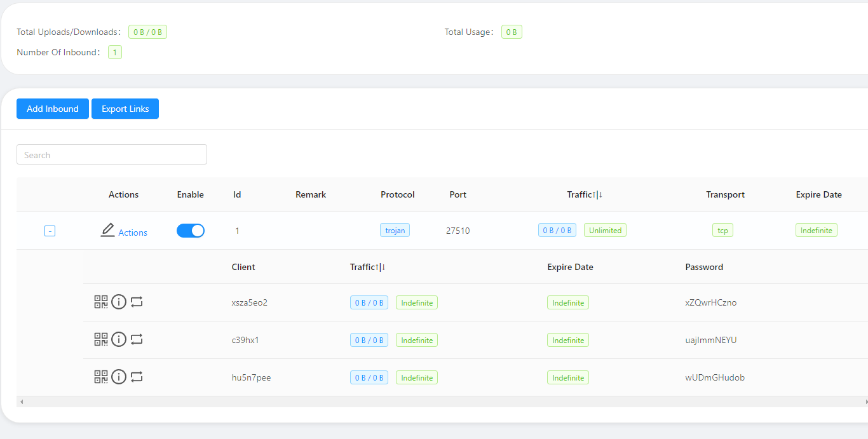Click the edit pencil icon for inbound 1
Image resolution: width=868 pixels, height=439 pixels.
point(107,230)
